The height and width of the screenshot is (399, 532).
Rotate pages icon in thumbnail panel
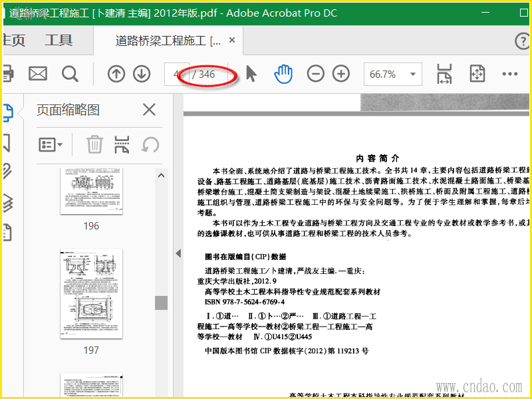(x=150, y=145)
